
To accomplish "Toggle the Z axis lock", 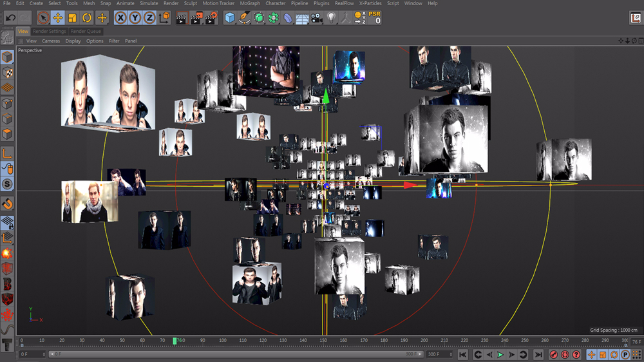I will 149,17.
